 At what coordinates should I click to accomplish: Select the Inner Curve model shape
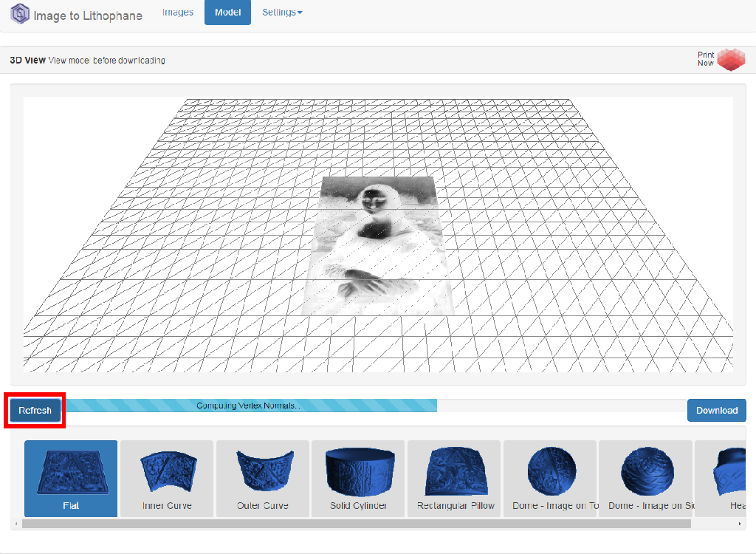167,478
